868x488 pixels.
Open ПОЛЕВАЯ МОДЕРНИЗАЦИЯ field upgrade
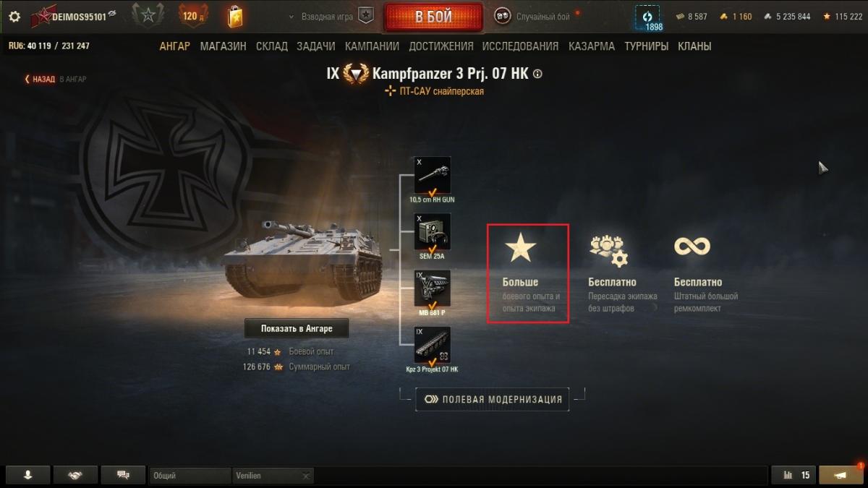493,399
